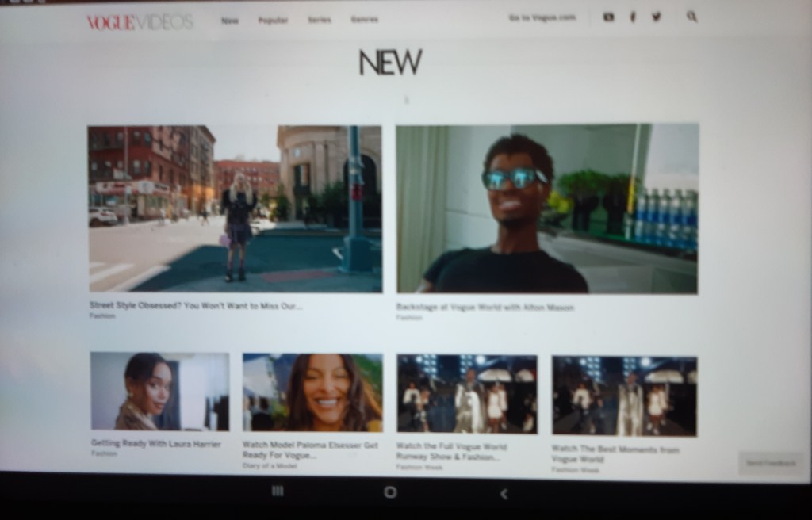This screenshot has width=812, height=520.
Task: Open the Paloma Elsesser video thumbnail
Action: pyautogui.click(x=312, y=392)
